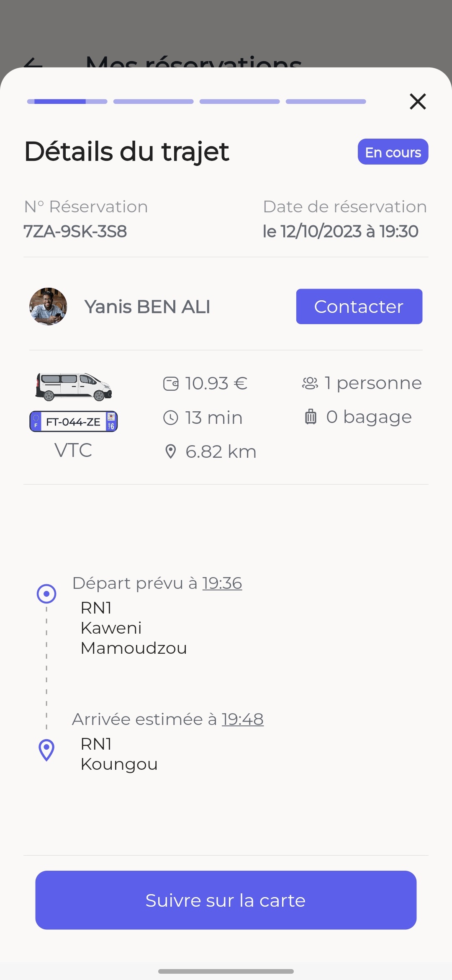The height and width of the screenshot is (980, 452).
Task: Tap the reservation number 7ZA-9SK-3S8
Action: point(75,231)
